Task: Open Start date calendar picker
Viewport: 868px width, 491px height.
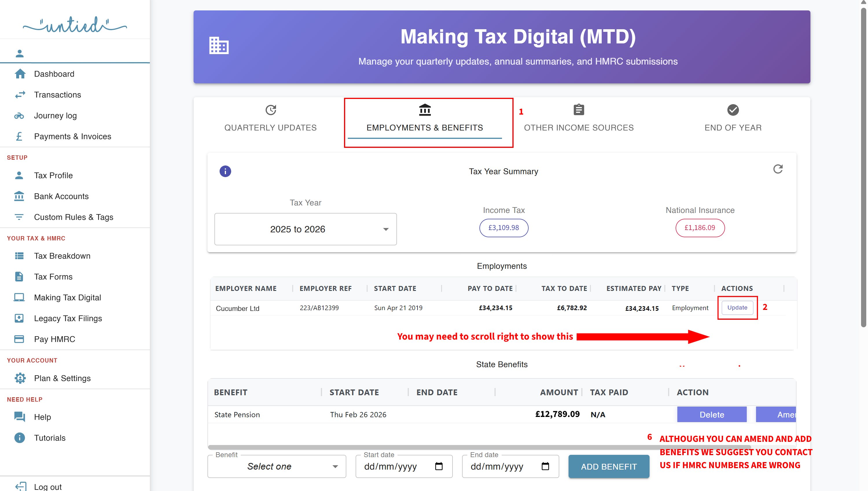Action: (x=439, y=466)
